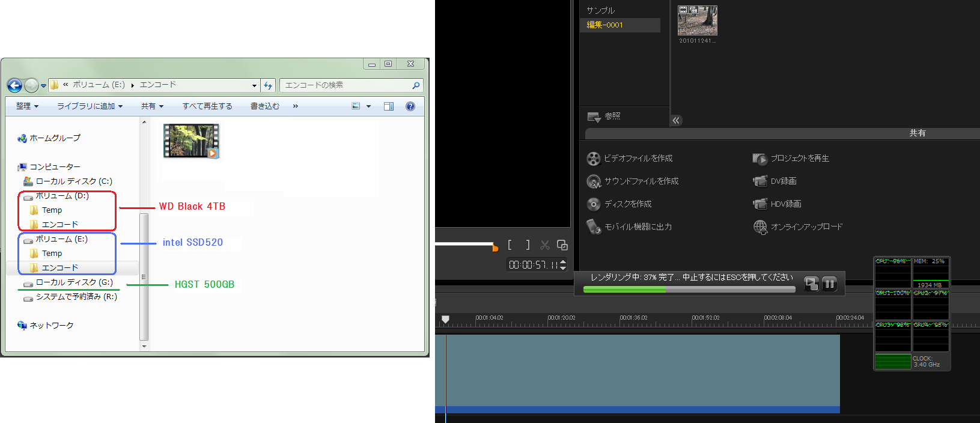Viewport: 980px width, 423px height.
Task: Select the 編集-0001 library item
Action: pos(605,25)
